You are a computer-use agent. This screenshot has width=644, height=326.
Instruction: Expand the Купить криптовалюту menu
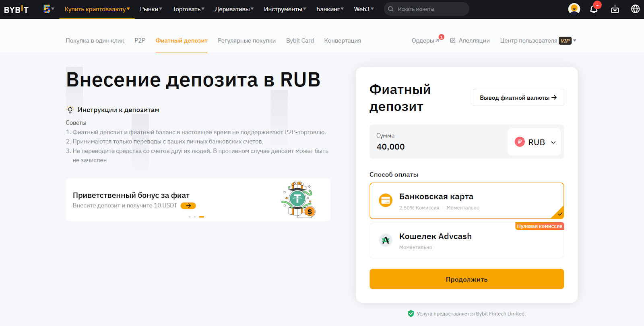[97, 9]
